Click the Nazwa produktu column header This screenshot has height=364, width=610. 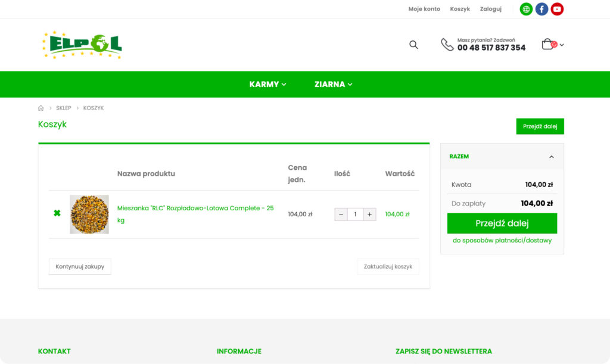[146, 174]
